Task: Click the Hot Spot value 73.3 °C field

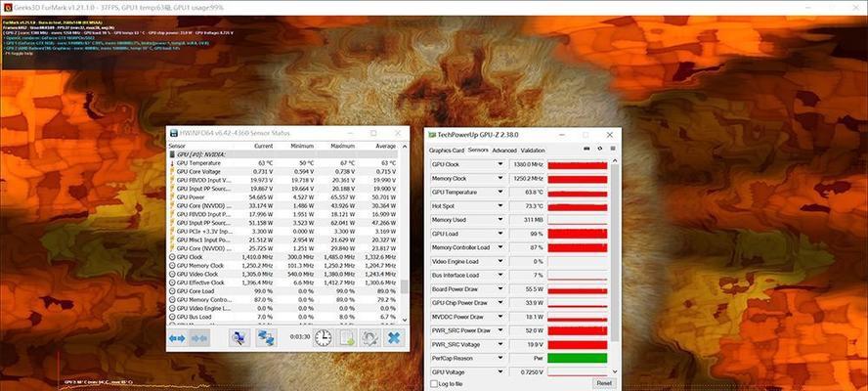Action: 526,206
